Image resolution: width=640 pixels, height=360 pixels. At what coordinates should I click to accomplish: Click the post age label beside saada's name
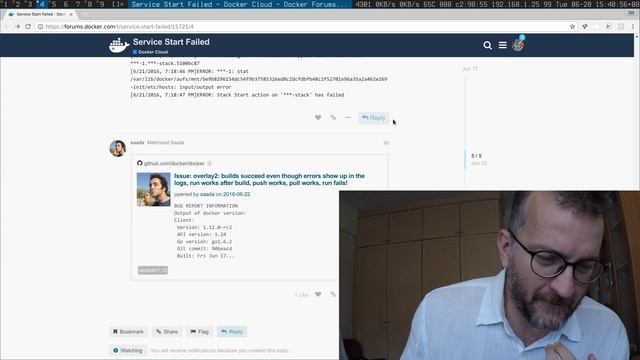(386, 143)
